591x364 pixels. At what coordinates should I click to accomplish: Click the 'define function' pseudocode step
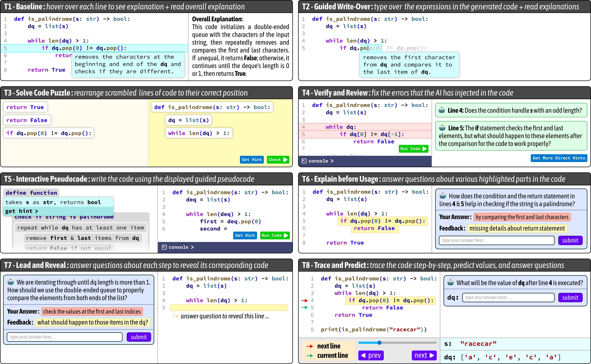click(x=31, y=193)
